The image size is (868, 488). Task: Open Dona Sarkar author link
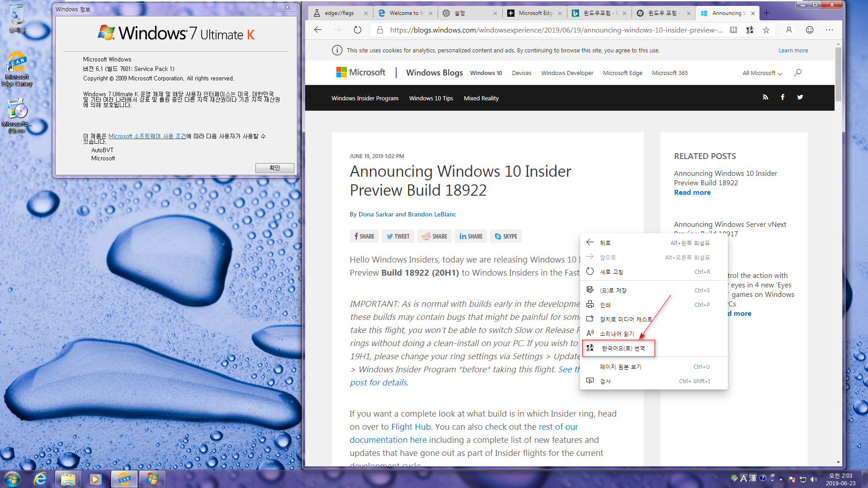pos(376,214)
